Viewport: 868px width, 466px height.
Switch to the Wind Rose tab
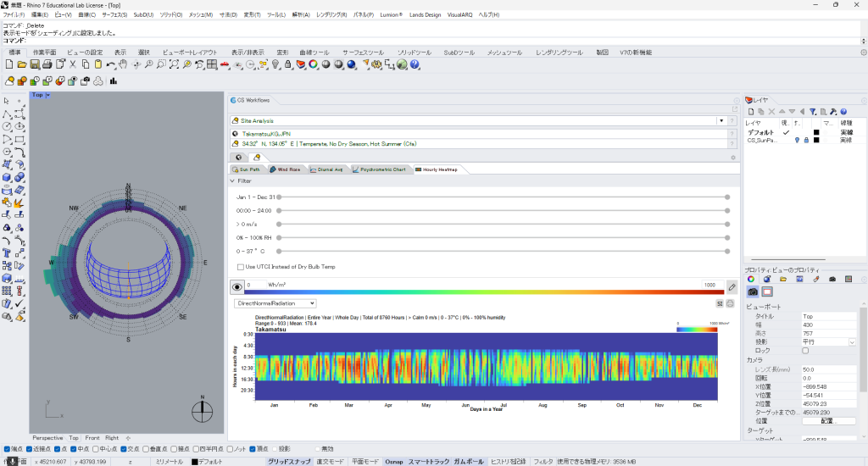pos(285,169)
